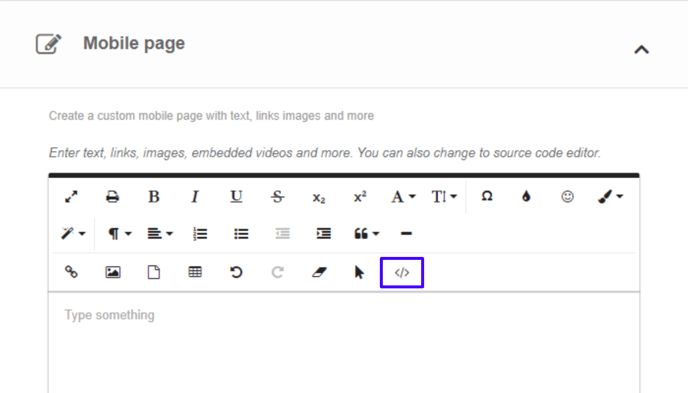Insert an unordered bullet list
This screenshot has width=688, height=393.
[x=241, y=234]
